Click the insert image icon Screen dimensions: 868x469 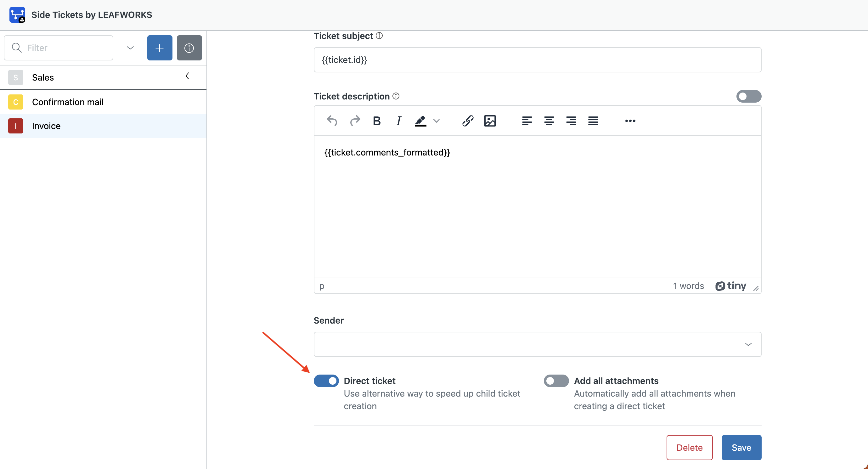click(490, 121)
